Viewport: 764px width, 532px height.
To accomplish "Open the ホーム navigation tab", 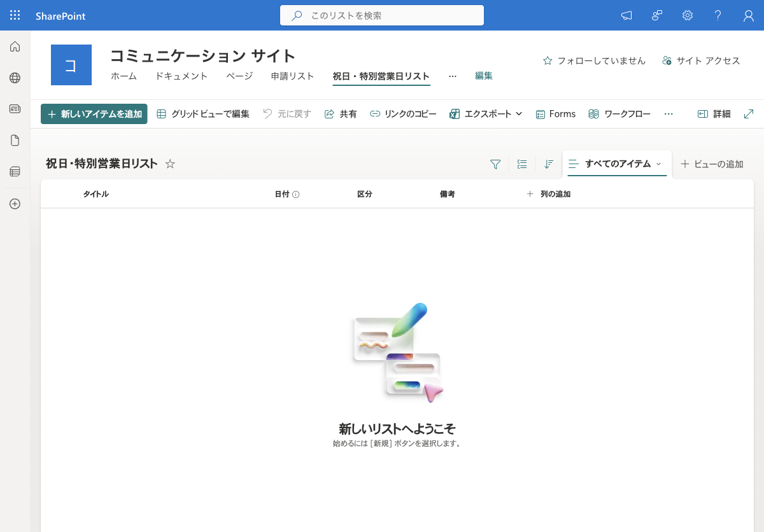I will [124, 76].
